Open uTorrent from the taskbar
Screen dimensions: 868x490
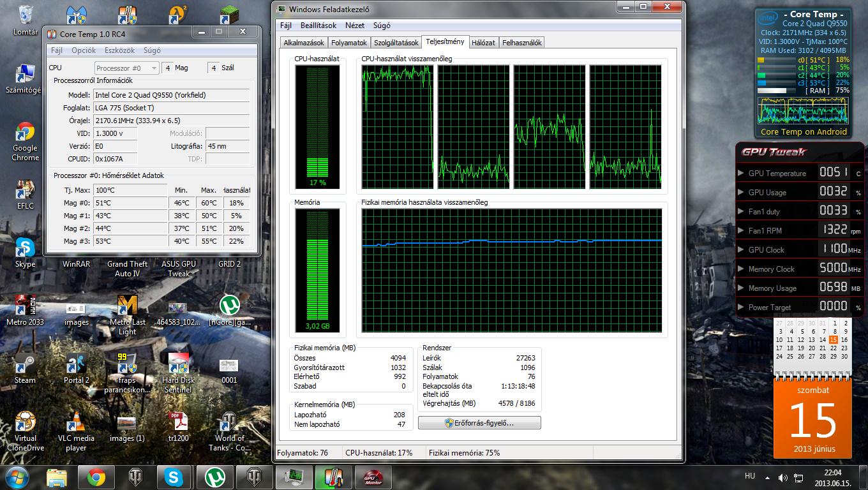point(215,477)
